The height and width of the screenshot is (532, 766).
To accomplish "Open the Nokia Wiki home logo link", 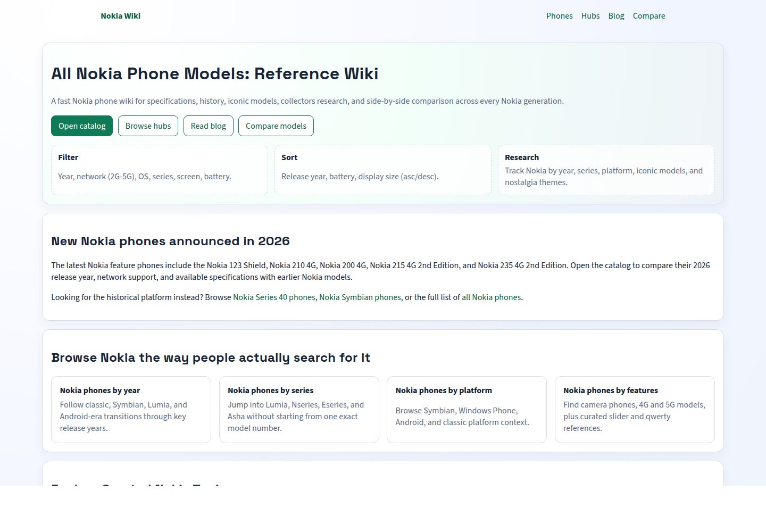I will click(120, 16).
